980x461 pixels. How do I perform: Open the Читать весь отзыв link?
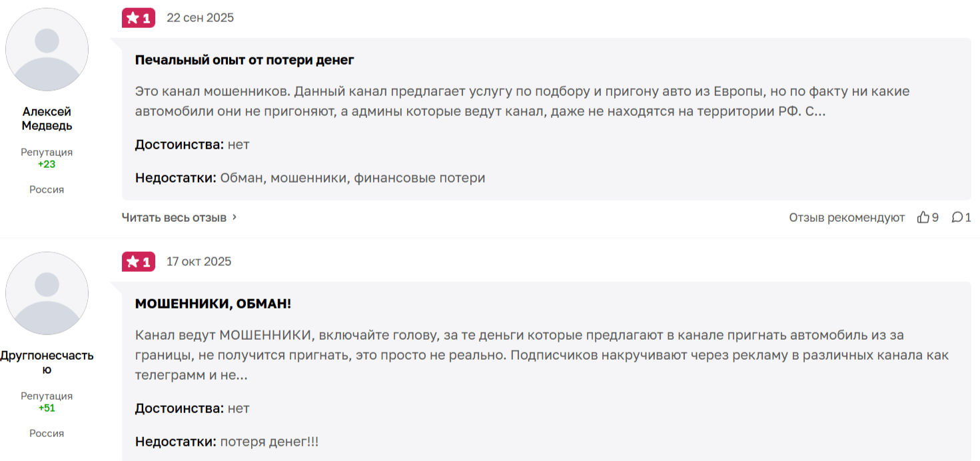coord(174,217)
